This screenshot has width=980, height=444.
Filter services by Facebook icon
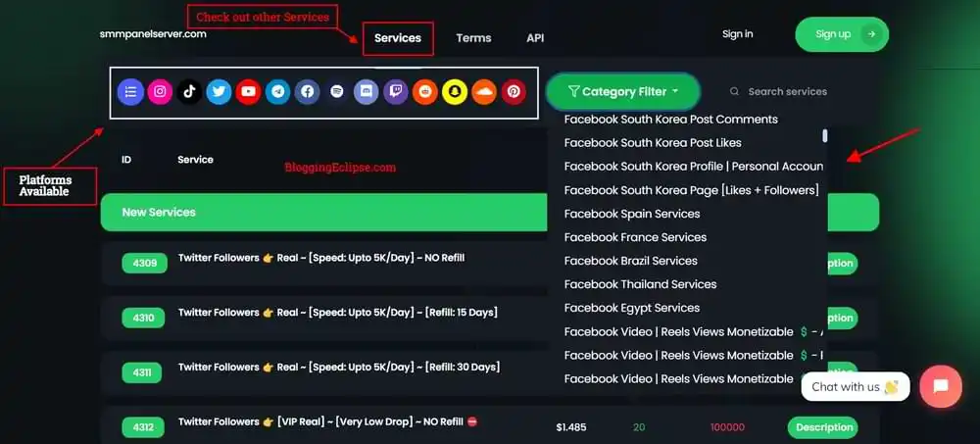click(x=307, y=92)
